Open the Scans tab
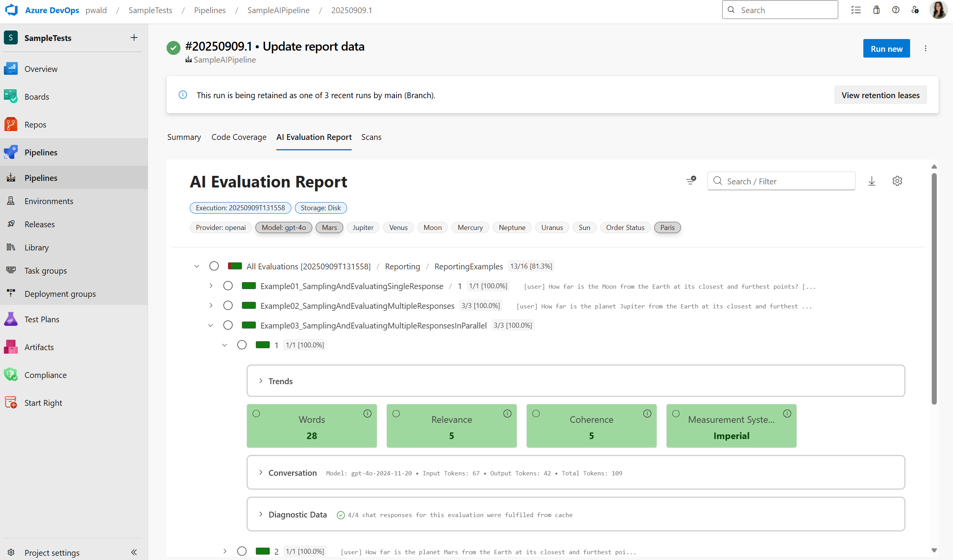The image size is (953, 560). [x=371, y=137]
